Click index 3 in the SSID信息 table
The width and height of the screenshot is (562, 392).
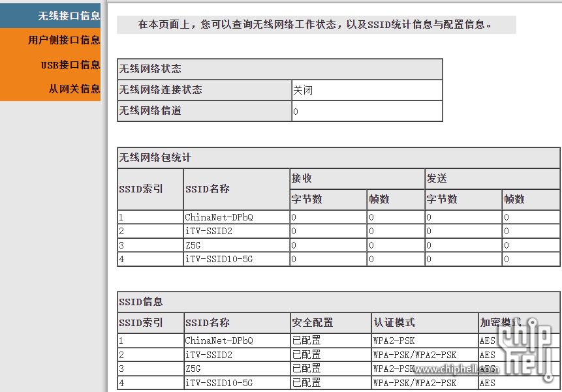[121, 369]
